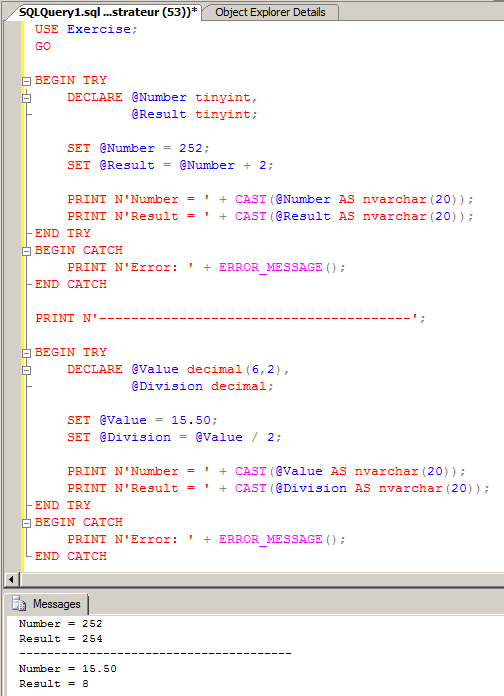
Task: Collapse the first BEGIN CATCH block
Action: tap(27, 251)
